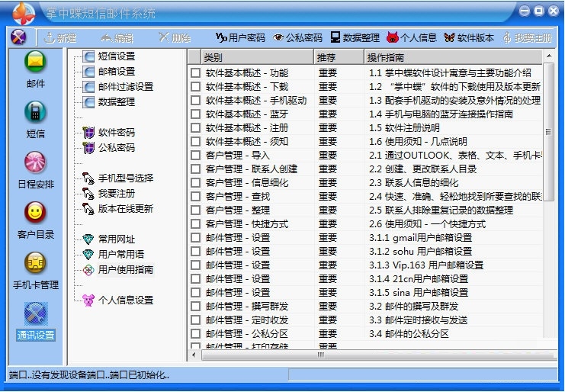Check the 客户管理 - 导入 row checkbox

(195, 156)
